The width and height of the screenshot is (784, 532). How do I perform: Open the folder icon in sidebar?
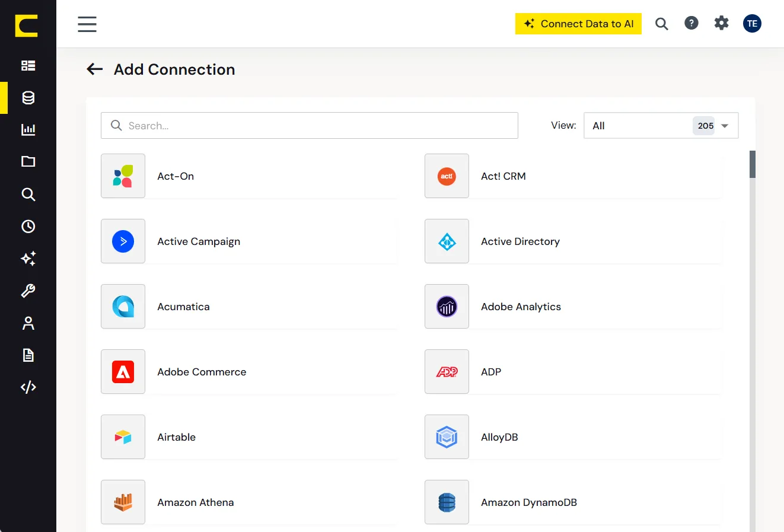(28, 161)
